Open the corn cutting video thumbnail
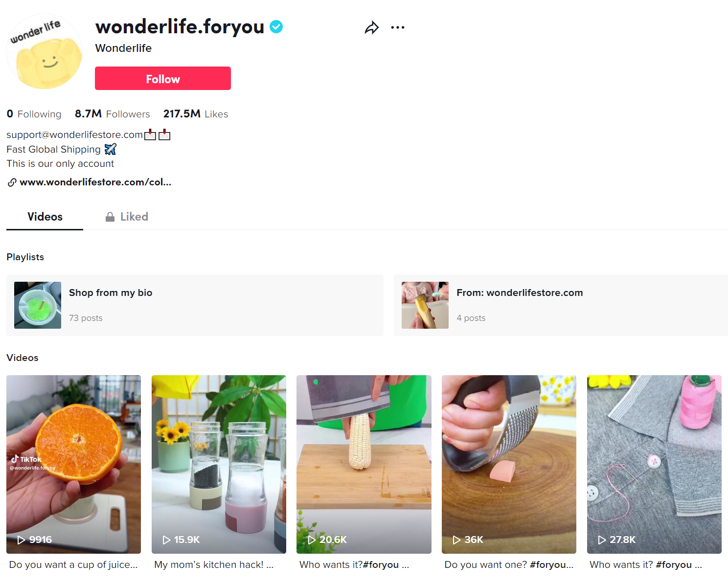Image resolution: width=728 pixels, height=586 pixels. click(x=364, y=464)
